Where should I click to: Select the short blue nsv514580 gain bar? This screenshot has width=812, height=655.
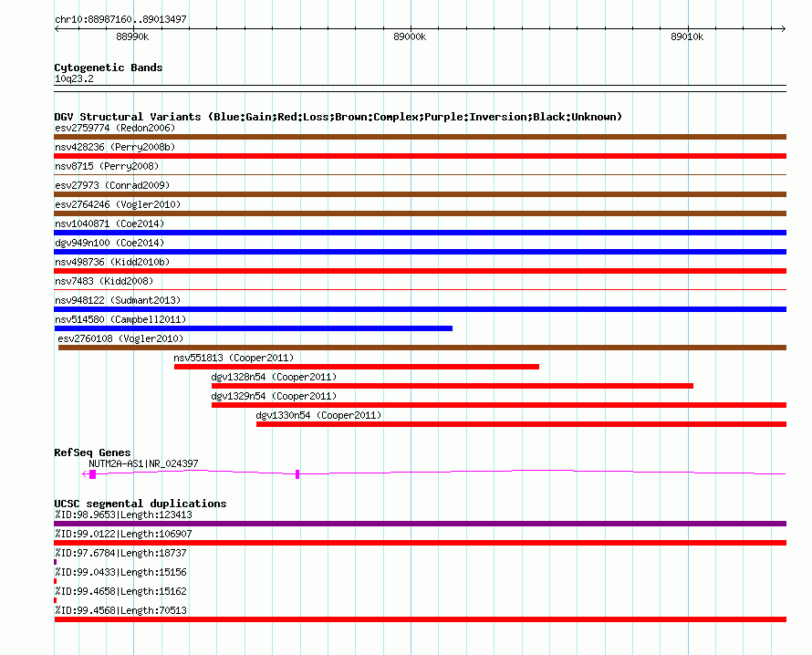coord(254,328)
